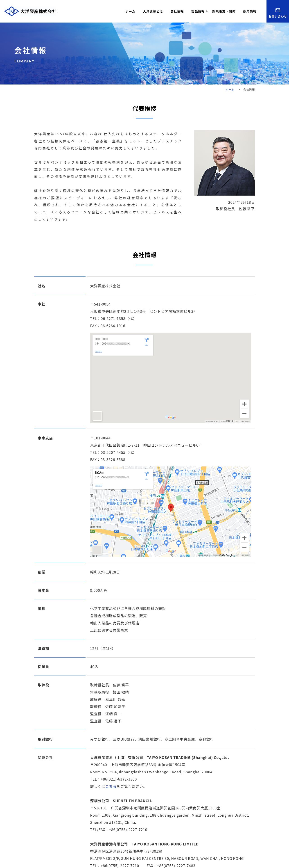Screen dimensions: 289x868
Task: Zoom out on the Tokyo branch map
Action: point(244,547)
